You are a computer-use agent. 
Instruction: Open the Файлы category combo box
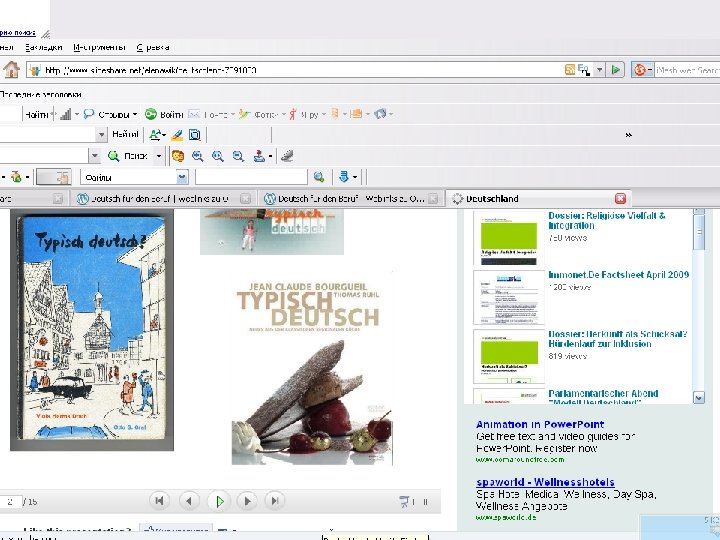[134, 177]
